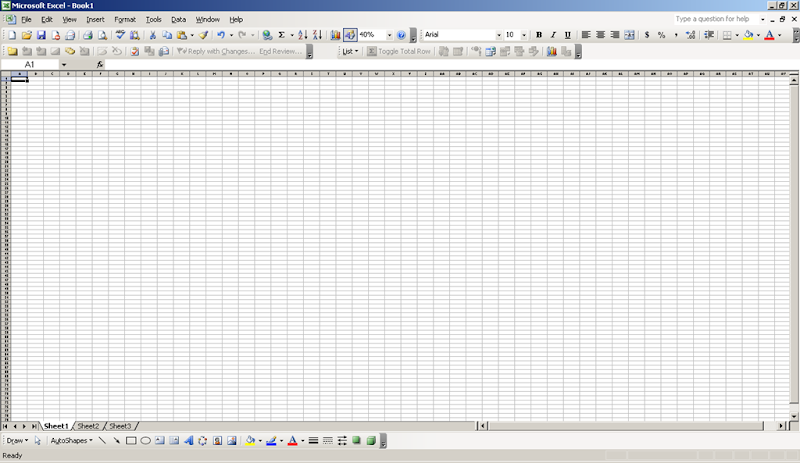The image size is (800, 463).
Task: Toggle Underline formatting
Action: [x=568, y=35]
